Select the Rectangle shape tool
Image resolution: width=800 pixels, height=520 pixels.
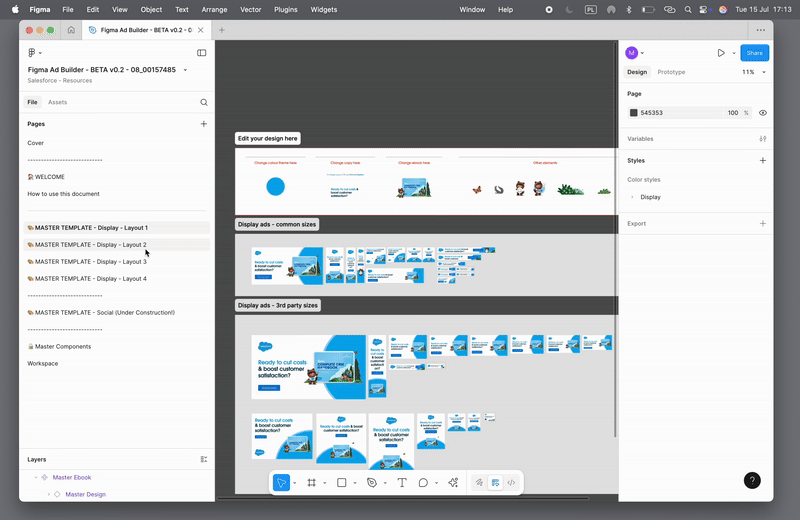pos(342,482)
